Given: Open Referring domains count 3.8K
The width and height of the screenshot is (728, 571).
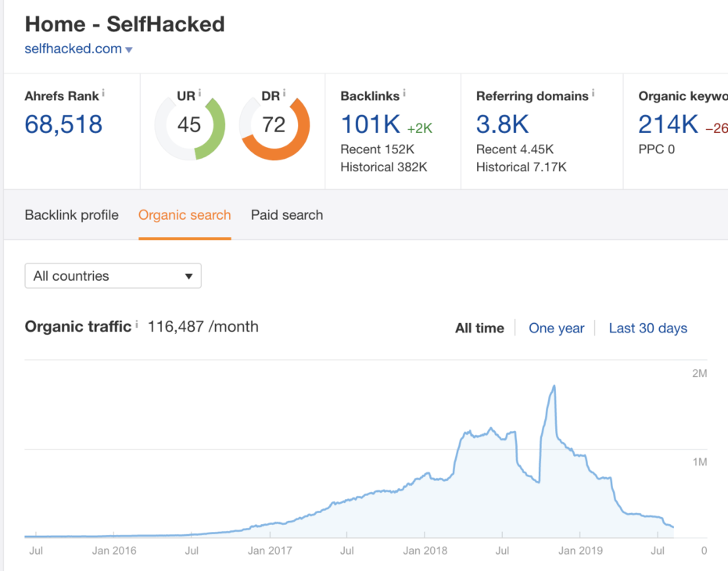Looking at the screenshot, I should [x=502, y=124].
